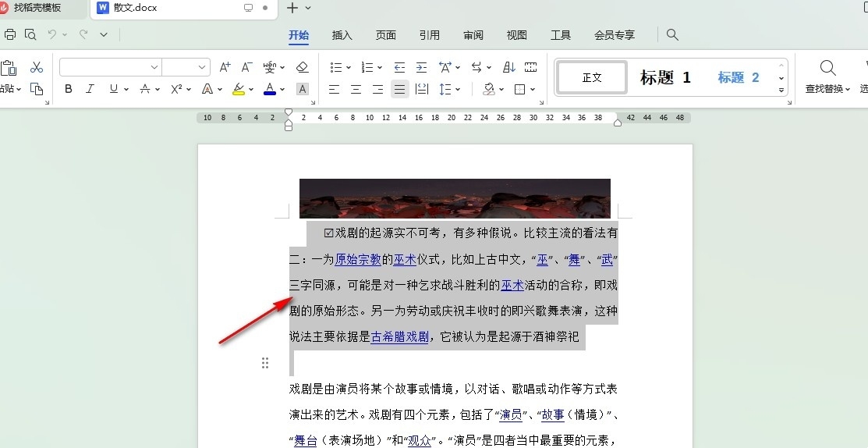This screenshot has height=448, width=868.
Task: Expand the Borders dropdown
Action: click(533, 89)
